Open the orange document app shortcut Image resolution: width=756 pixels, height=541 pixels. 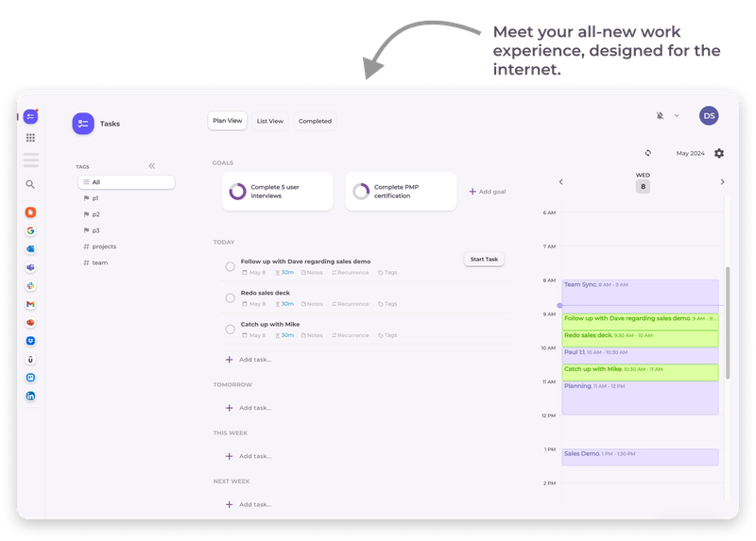(30, 212)
